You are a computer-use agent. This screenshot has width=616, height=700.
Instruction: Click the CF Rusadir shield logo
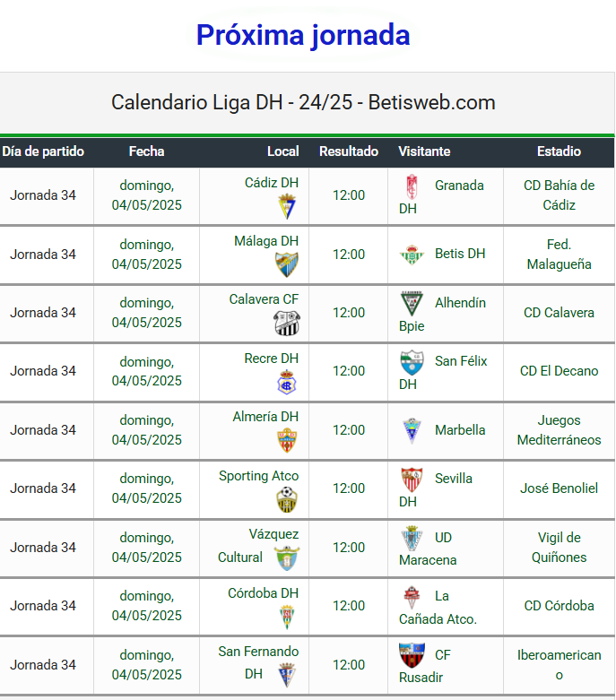click(412, 655)
